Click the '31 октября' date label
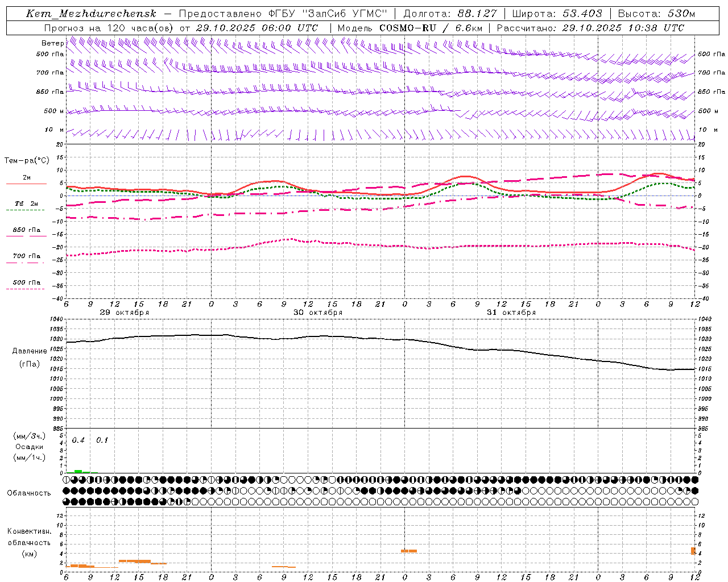Image resolution: width=728 pixels, height=582 pixels. (511, 313)
